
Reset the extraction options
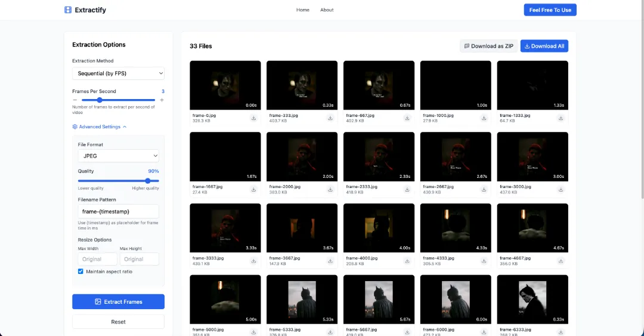[x=118, y=322]
